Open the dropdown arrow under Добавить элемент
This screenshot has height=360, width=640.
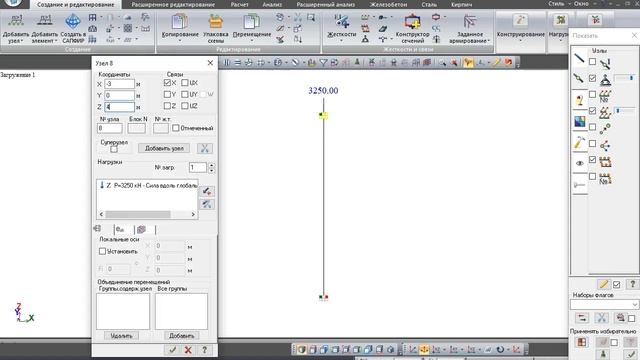click(x=56, y=41)
